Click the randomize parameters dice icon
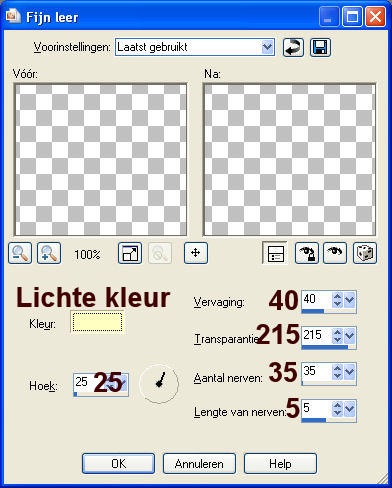Viewport: 392px width, 488px height. click(365, 253)
